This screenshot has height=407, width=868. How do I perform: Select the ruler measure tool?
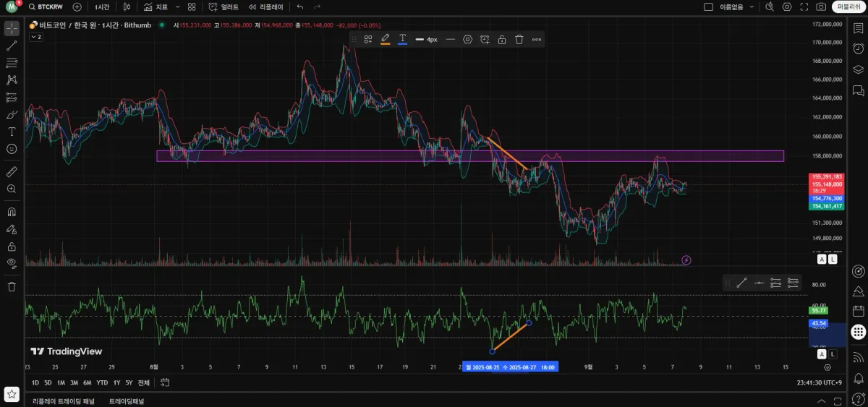click(12, 172)
